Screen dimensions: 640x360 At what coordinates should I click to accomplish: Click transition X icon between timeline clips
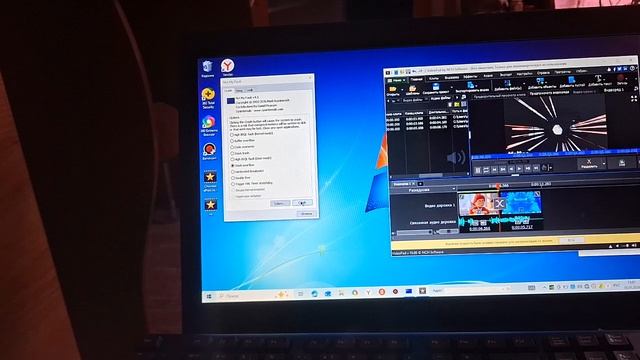click(x=500, y=203)
